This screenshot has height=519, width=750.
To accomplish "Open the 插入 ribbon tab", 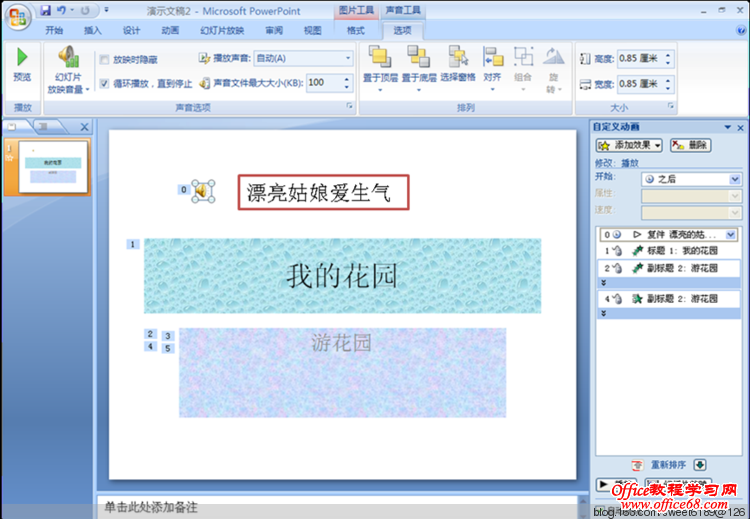I will point(93,31).
